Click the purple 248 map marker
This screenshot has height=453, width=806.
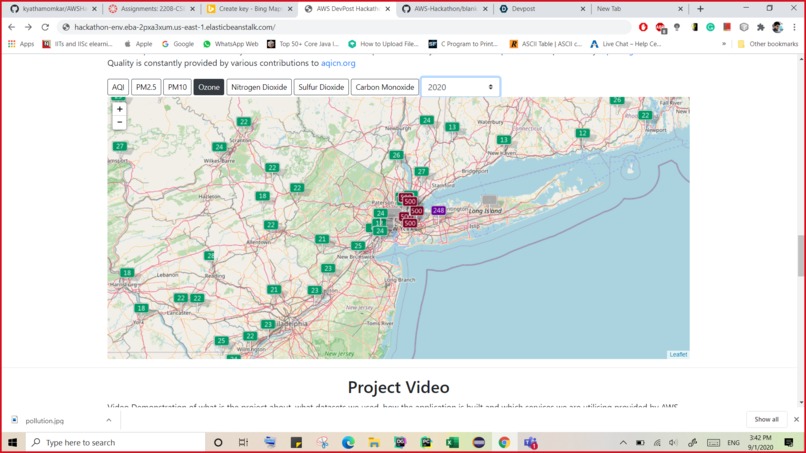click(438, 210)
